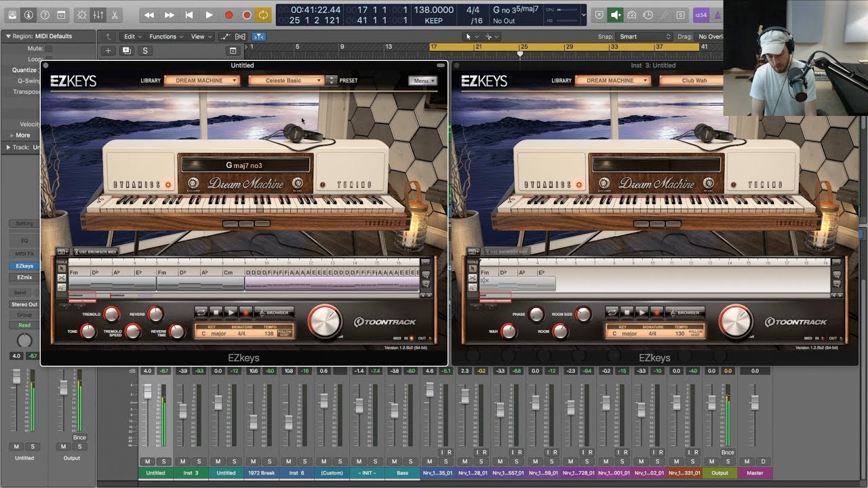Click stop button in left EZkeys transport

click(216, 312)
